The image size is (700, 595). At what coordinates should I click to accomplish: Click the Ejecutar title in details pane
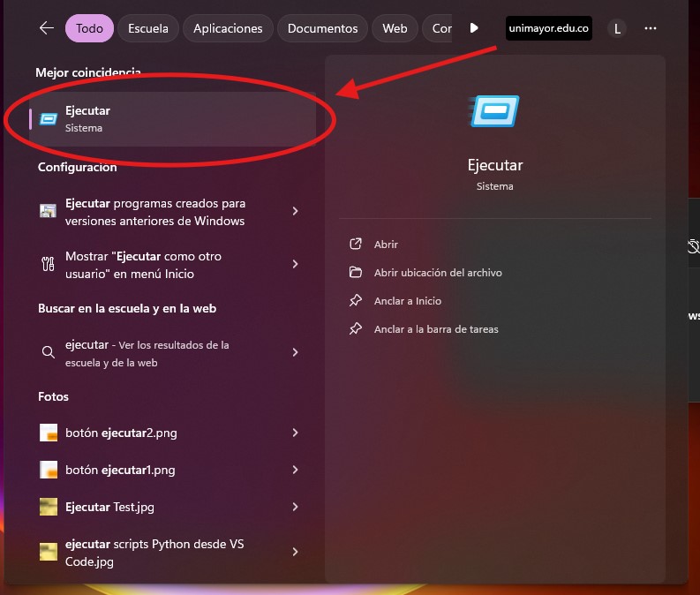495,165
